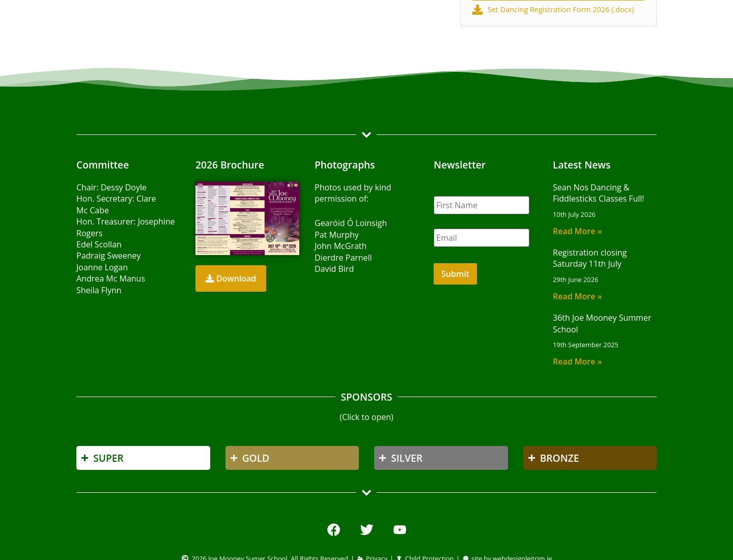Expand the SUPER sponsors accordion
The height and width of the screenshot is (560, 733).
click(x=143, y=458)
